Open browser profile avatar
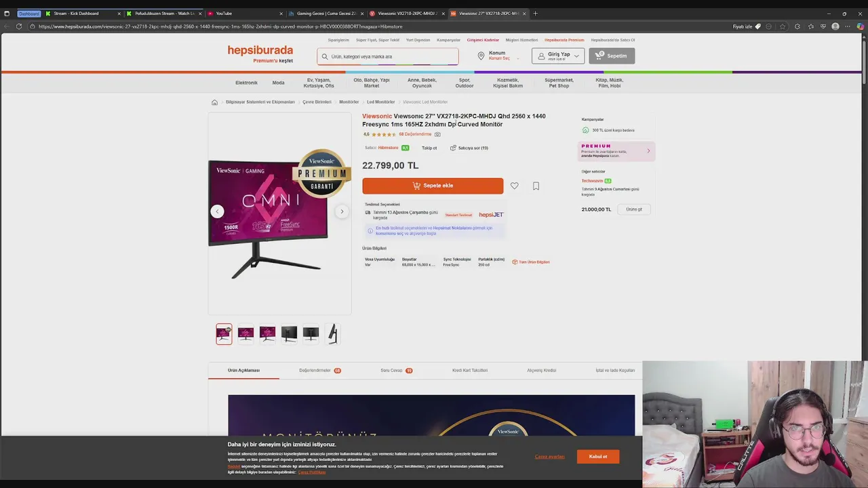Screen dimensions: 868x488 pyautogui.click(x=835, y=26)
